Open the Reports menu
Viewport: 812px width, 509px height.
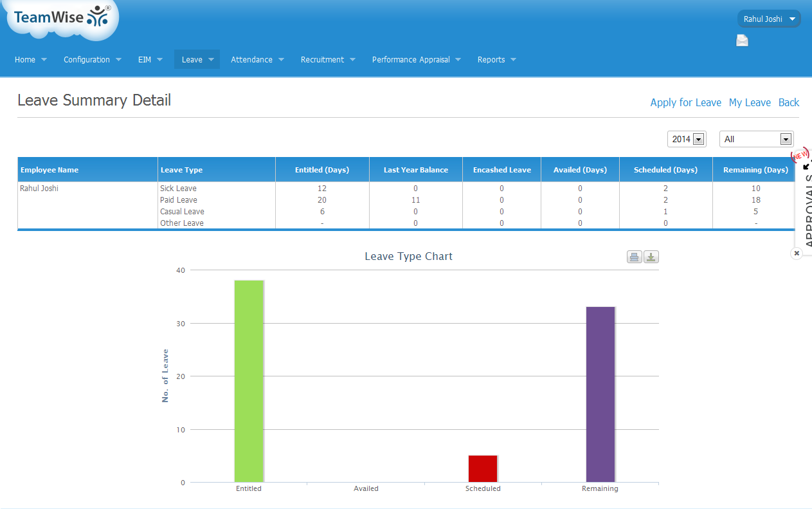point(496,60)
